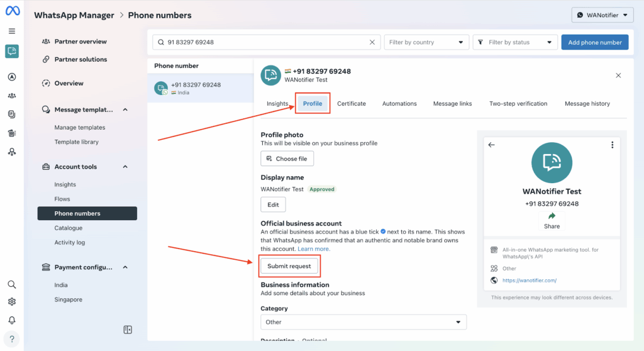Collapse the Message templates section
The height and width of the screenshot is (351, 644).
click(x=125, y=109)
